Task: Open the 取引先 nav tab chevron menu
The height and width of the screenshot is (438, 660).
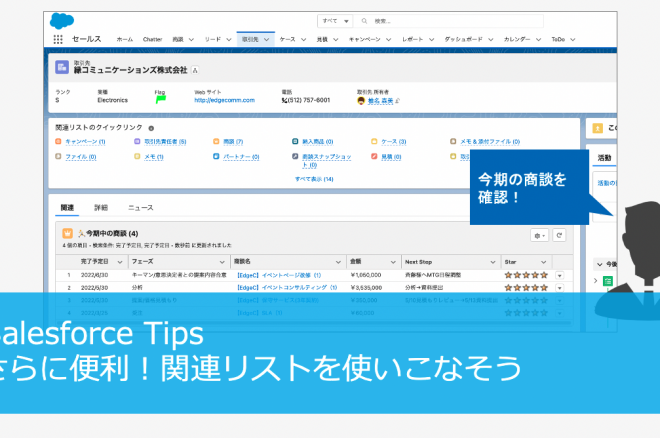Action: click(266, 40)
